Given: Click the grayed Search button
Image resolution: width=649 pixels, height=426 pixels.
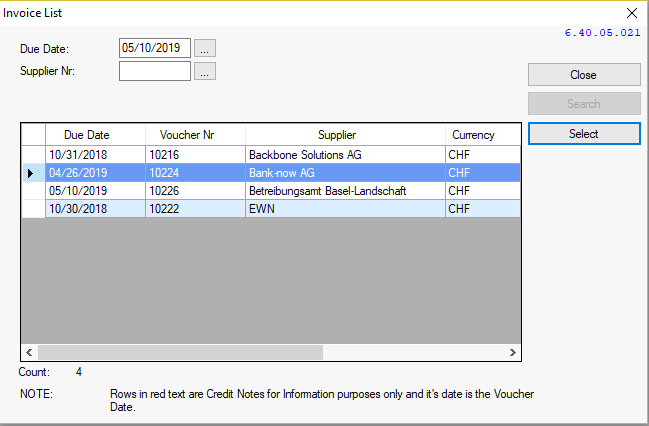Looking at the screenshot, I should (x=584, y=103).
